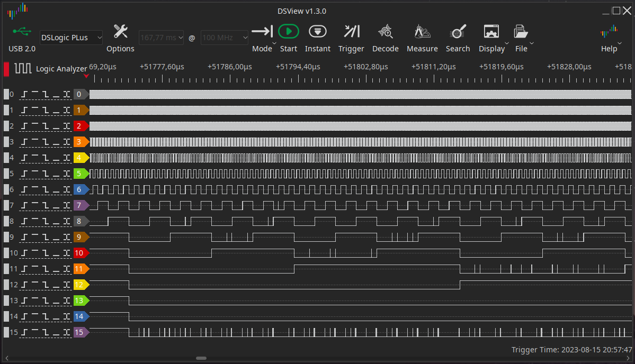
Task: Enable rising-edge trigger on channel 0
Action: 24,94
